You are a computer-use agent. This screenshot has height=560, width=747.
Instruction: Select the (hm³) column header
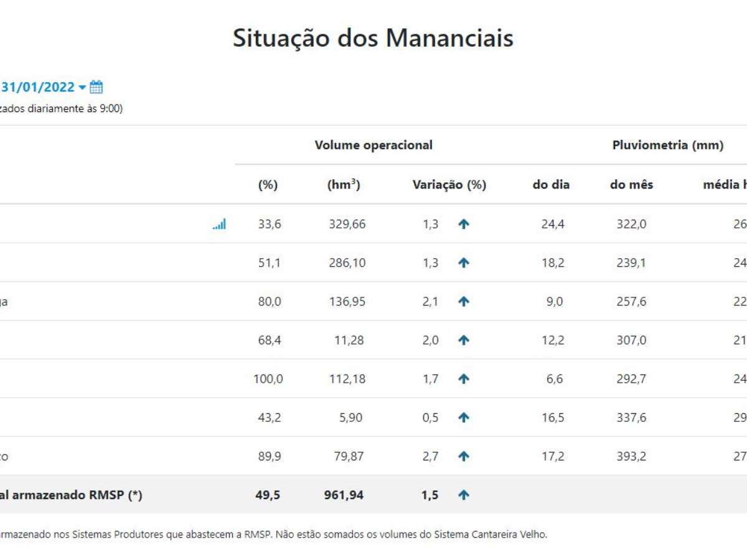click(344, 185)
